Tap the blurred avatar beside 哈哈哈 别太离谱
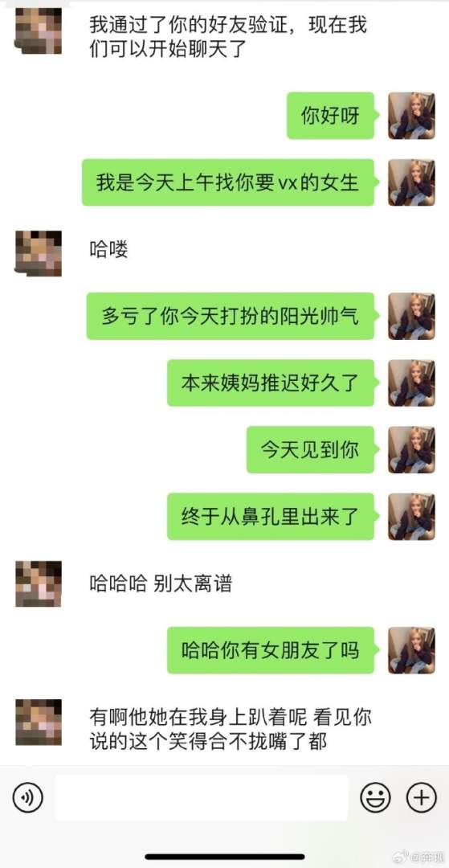Screen dimensions: 449x868 coord(39,583)
